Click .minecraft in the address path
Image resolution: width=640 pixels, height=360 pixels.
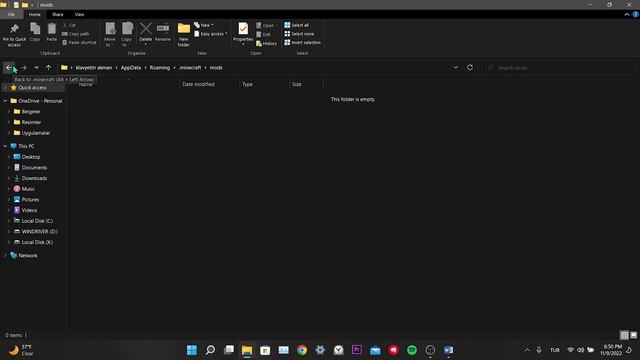(x=190, y=68)
